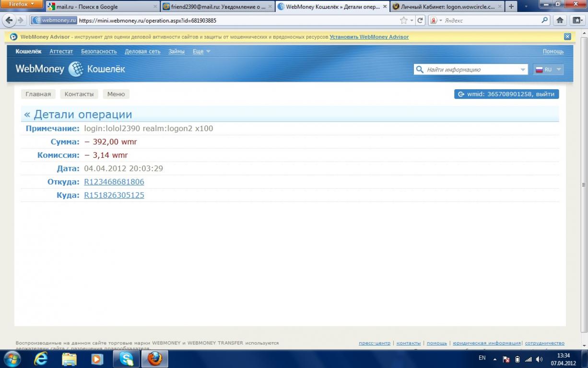Open Internet Explorer from the taskbar
Viewport: 588px width, 368px height.
[41, 359]
